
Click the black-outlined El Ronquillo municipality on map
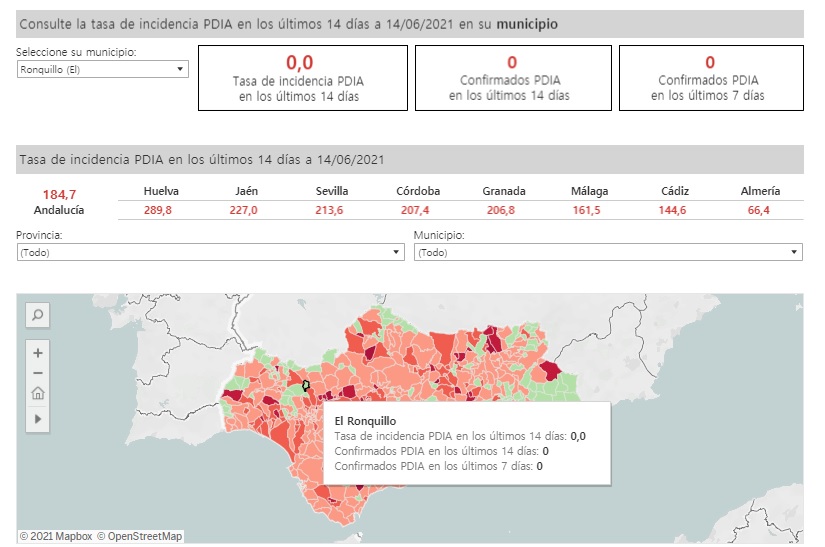[307, 384]
